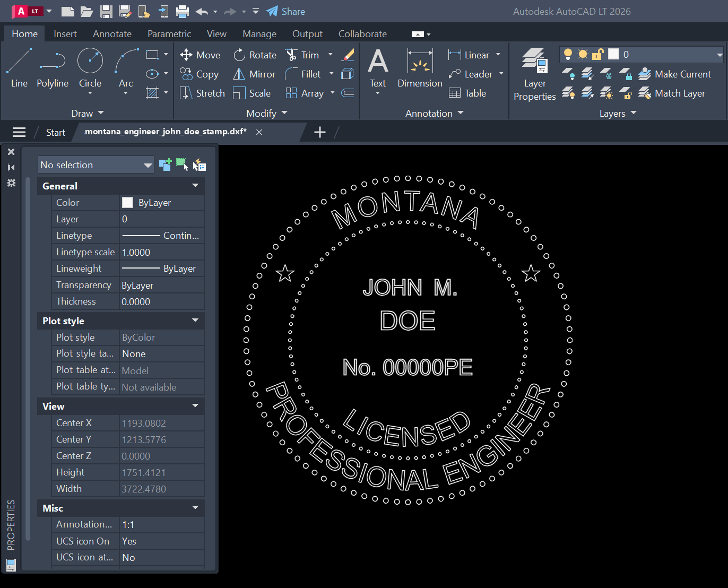Click the Make Current button

pyautogui.click(x=674, y=74)
